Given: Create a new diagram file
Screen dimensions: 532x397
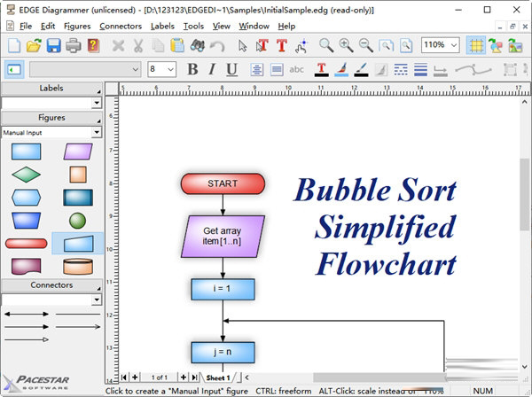Looking at the screenshot, I should point(14,45).
